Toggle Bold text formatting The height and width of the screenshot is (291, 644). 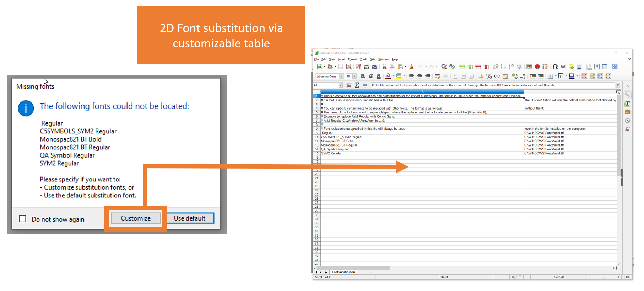point(363,76)
